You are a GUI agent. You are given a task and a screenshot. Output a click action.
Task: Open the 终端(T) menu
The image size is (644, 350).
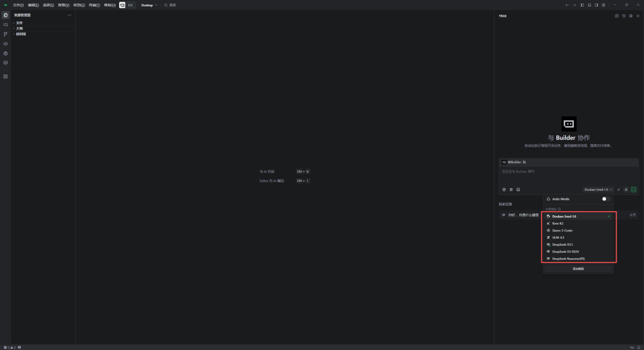point(94,5)
